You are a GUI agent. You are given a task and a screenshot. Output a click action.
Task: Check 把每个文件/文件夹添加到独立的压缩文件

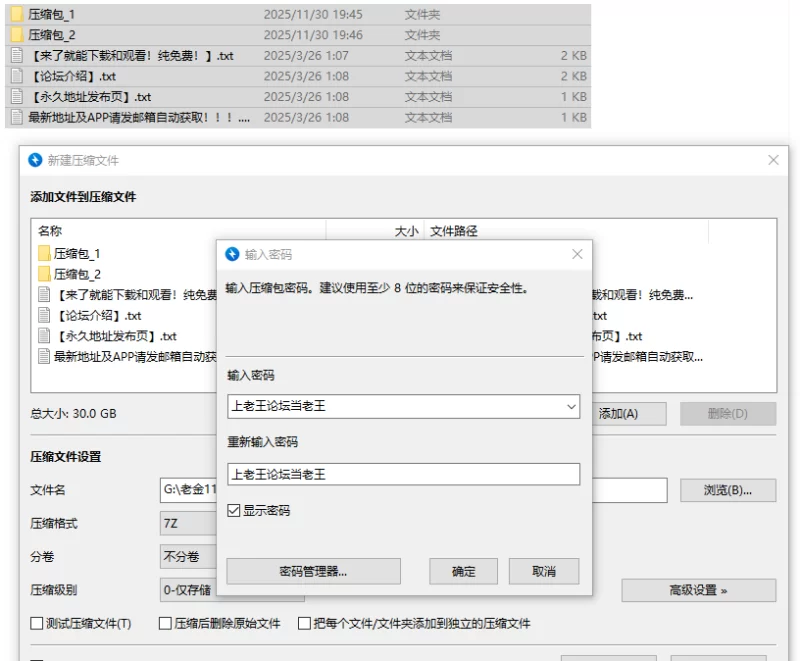click(x=304, y=623)
